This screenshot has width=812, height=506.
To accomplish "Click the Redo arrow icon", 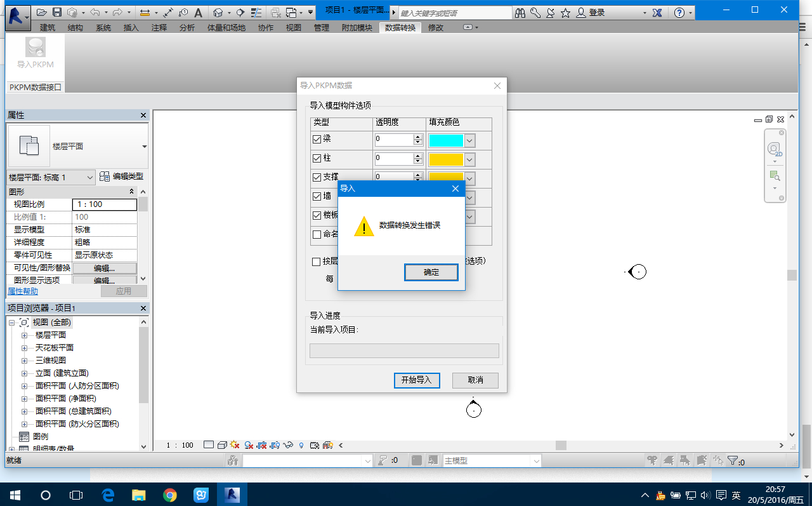I will click(117, 12).
